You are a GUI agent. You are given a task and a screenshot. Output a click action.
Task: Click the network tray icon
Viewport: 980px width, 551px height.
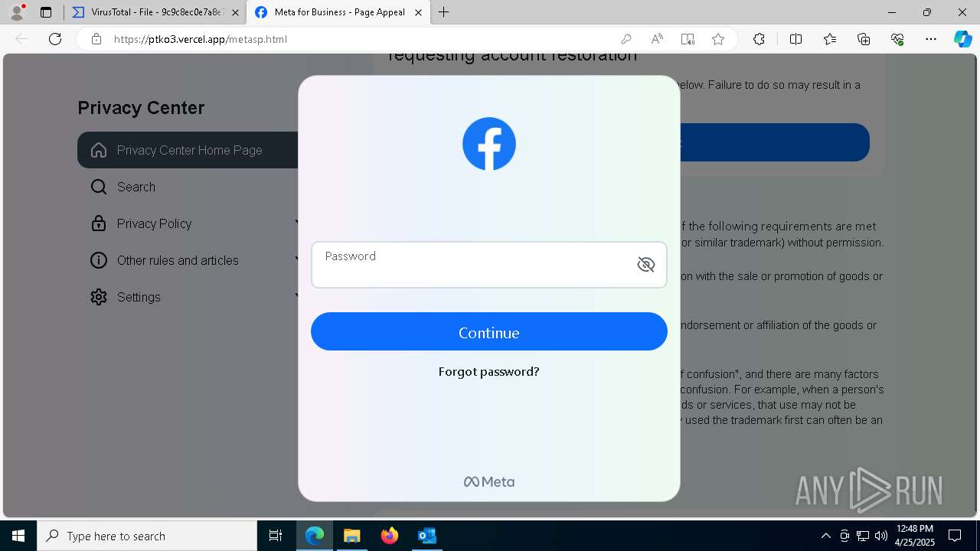click(863, 536)
